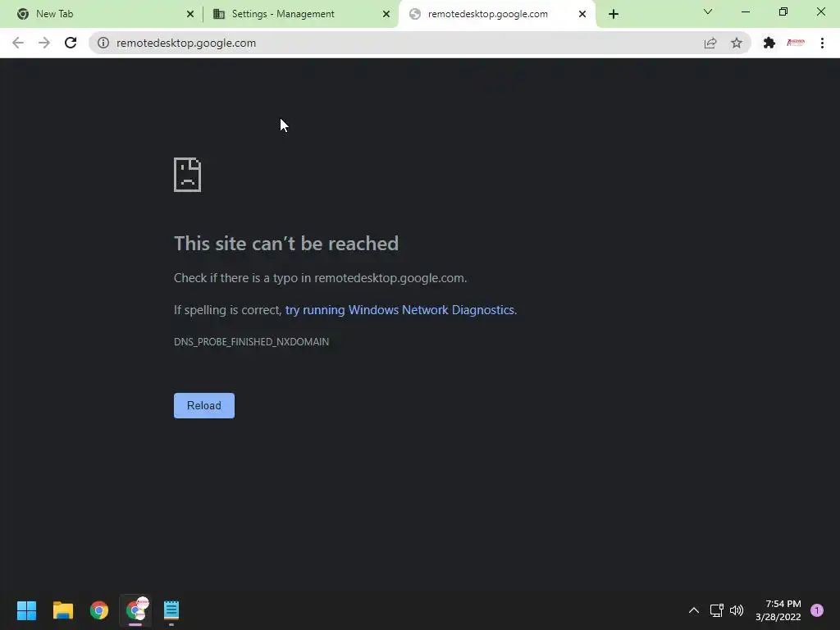The height and width of the screenshot is (630, 840).
Task: Close the remotedesktop.google.com tab
Action: [582, 15]
